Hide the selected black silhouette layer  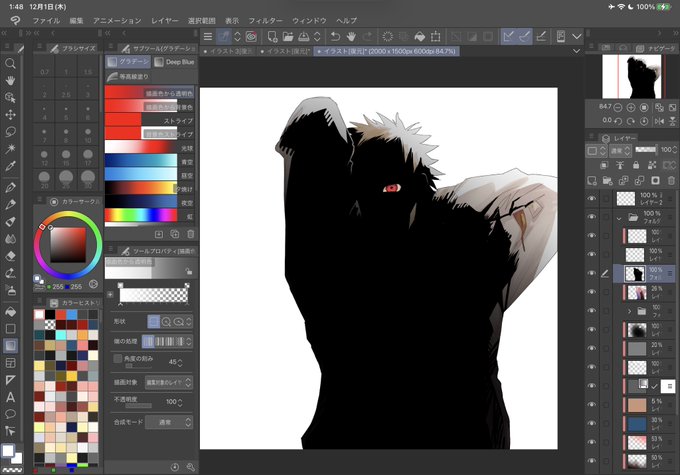[x=592, y=273]
